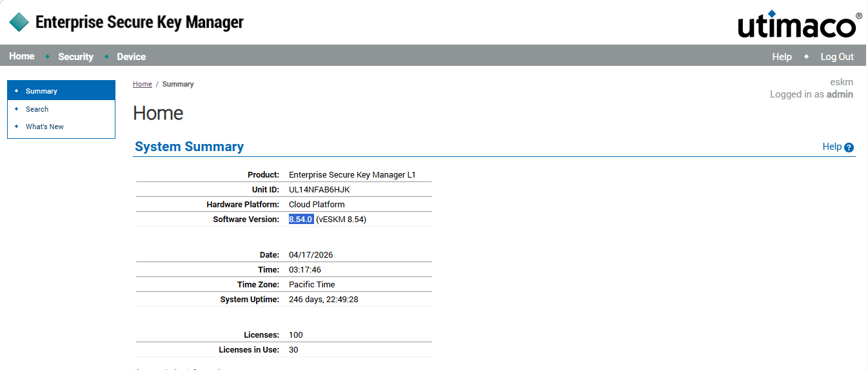This screenshot has width=868, height=370.
Task: Open Search in the left sidebar
Action: (x=37, y=109)
